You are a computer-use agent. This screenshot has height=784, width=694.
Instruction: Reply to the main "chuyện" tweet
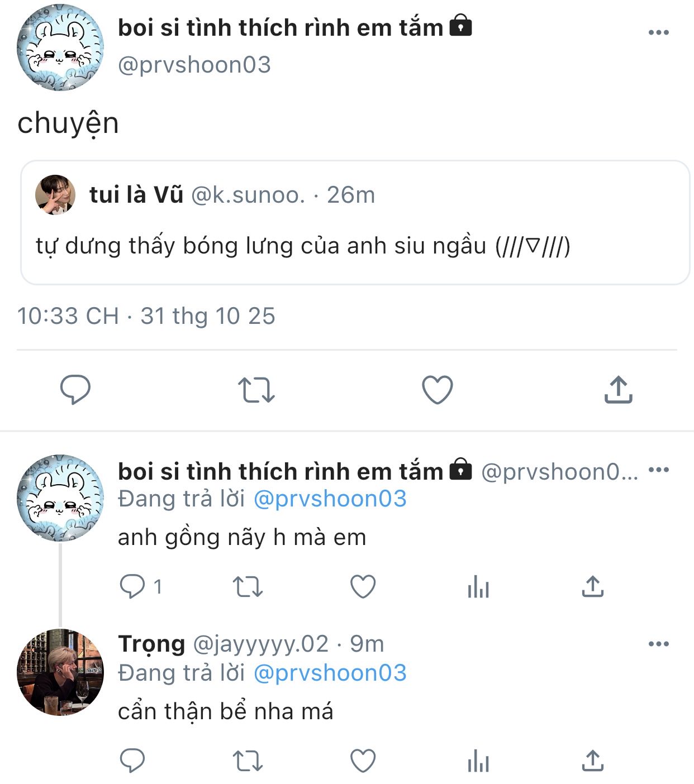pos(75,389)
